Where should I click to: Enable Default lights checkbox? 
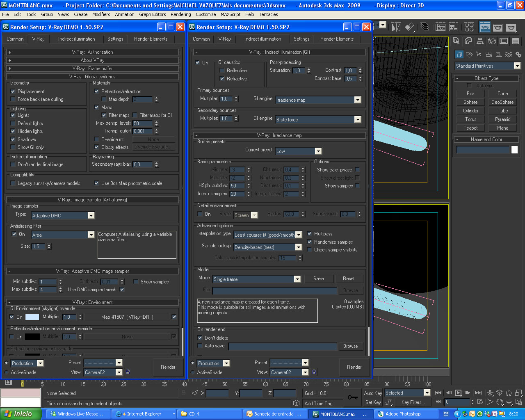pyautogui.click(x=13, y=123)
